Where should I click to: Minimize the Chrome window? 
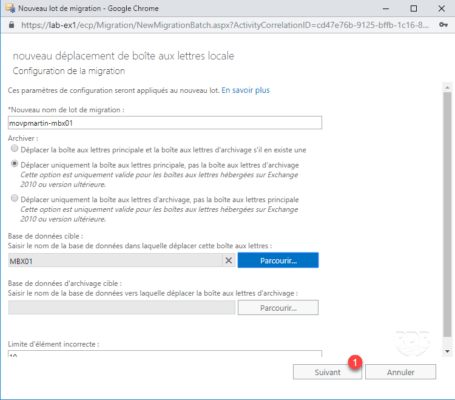coord(386,9)
